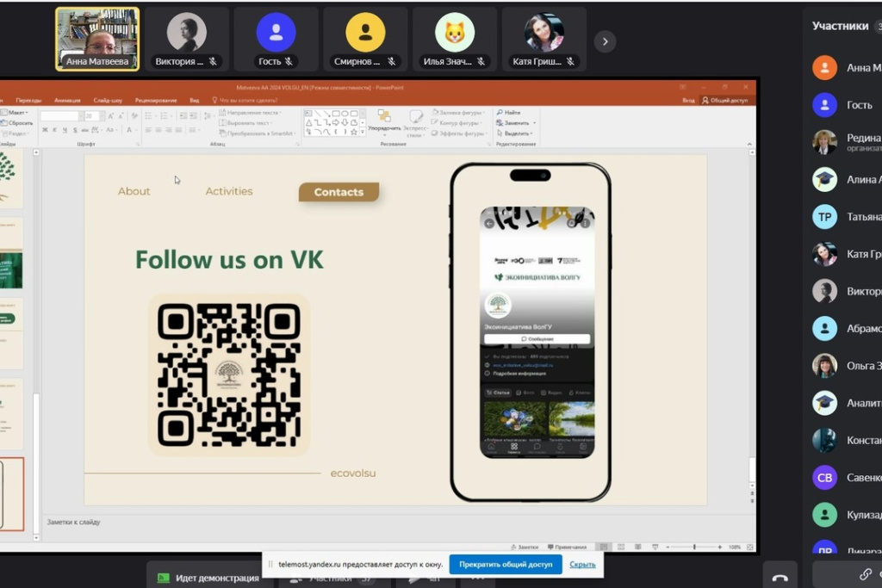Click the Заметки notes toggle in status bar
Image resolution: width=882 pixels, height=588 pixels.
tap(525, 547)
